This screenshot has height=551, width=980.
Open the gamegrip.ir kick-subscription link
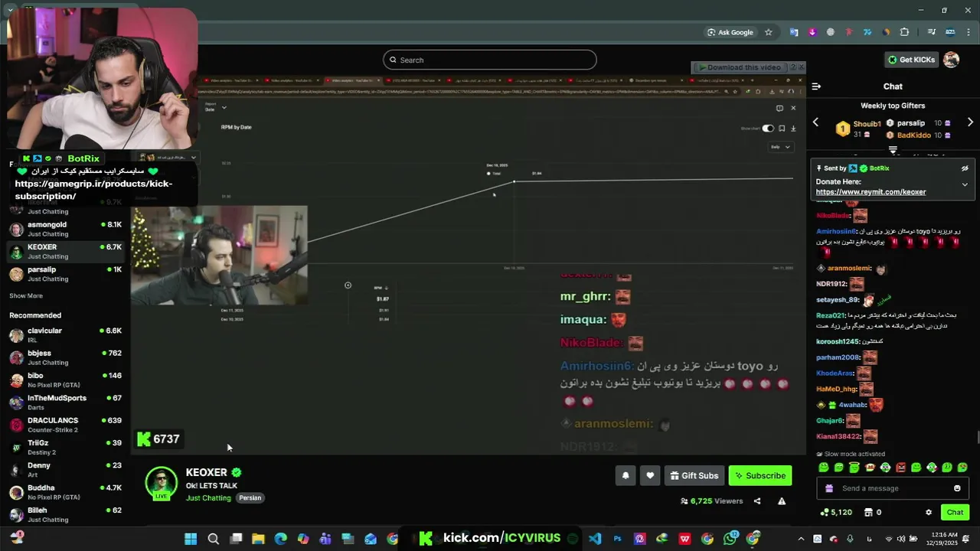tap(93, 190)
